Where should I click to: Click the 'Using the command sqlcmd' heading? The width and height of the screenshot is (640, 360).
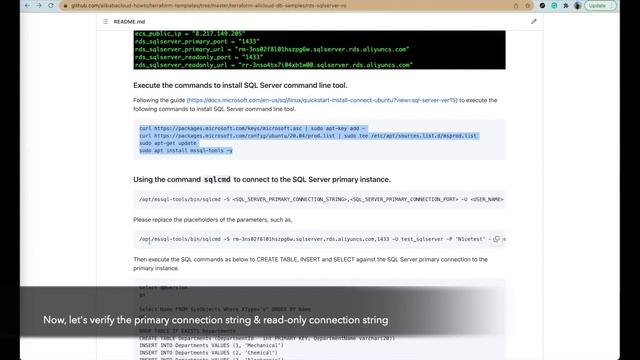262,180
